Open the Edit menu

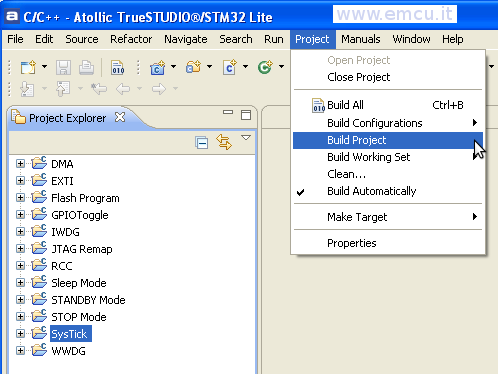point(44,39)
